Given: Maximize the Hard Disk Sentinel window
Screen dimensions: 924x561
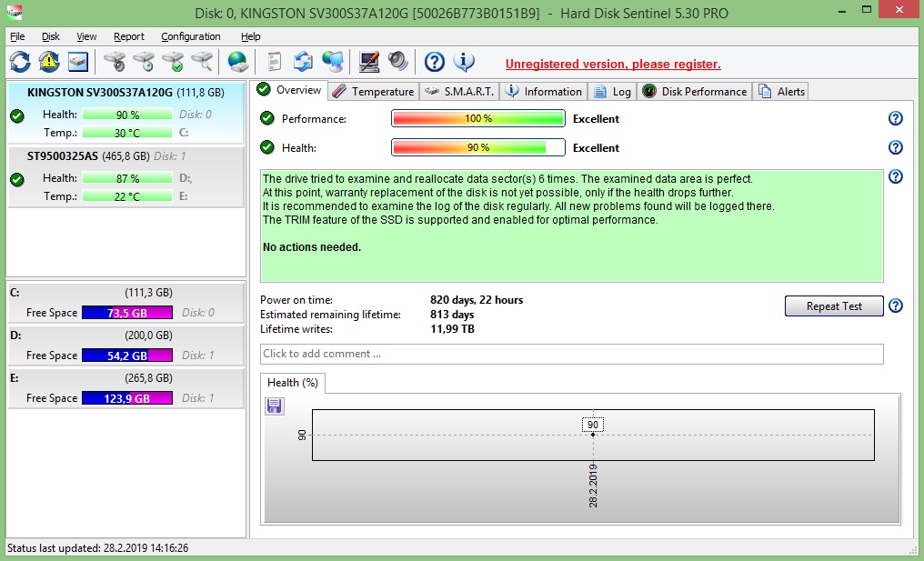Looking at the screenshot, I should click(x=866, y=9).
